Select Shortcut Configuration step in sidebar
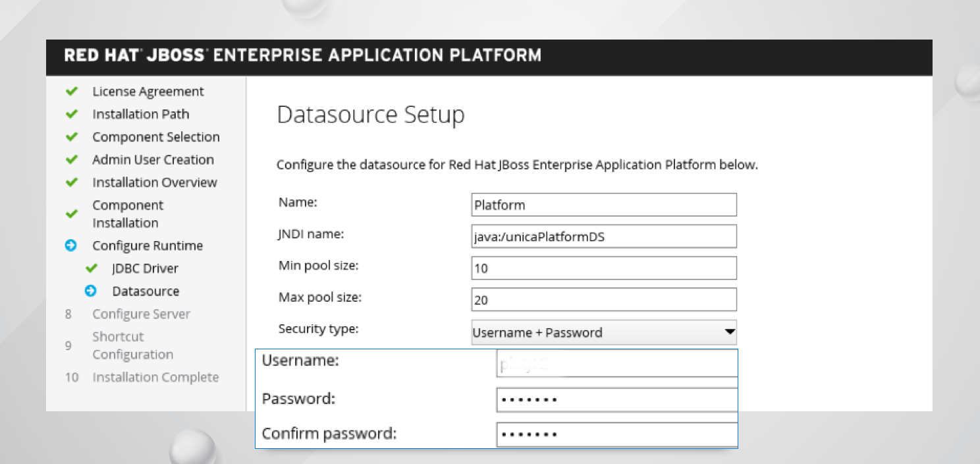The height and width of the screenshot is (464, 980). coord(132,345)
